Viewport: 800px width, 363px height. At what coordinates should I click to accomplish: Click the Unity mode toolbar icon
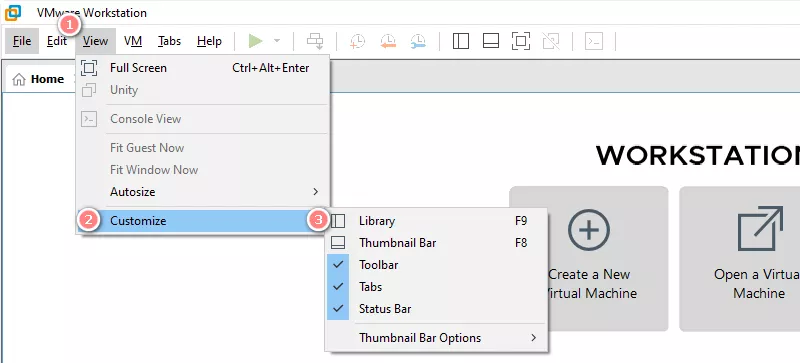click(551, 41)
